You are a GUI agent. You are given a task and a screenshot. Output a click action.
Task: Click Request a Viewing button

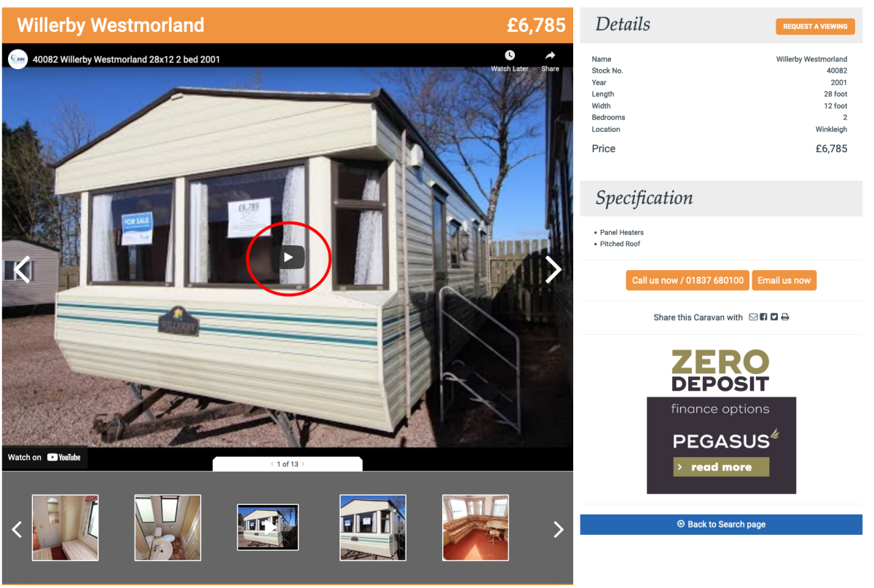click(x=815, y=26)
